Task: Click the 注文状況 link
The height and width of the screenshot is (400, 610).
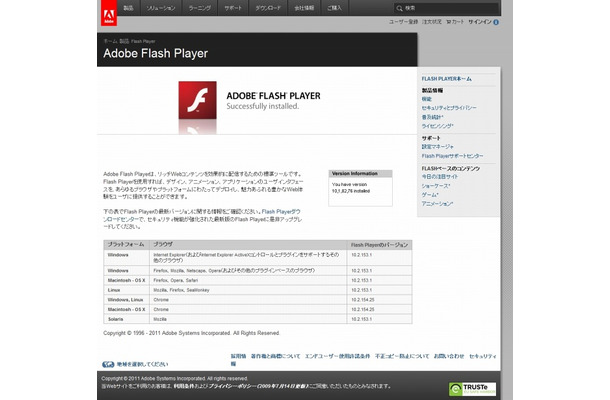Action: (x=432, y=22)
